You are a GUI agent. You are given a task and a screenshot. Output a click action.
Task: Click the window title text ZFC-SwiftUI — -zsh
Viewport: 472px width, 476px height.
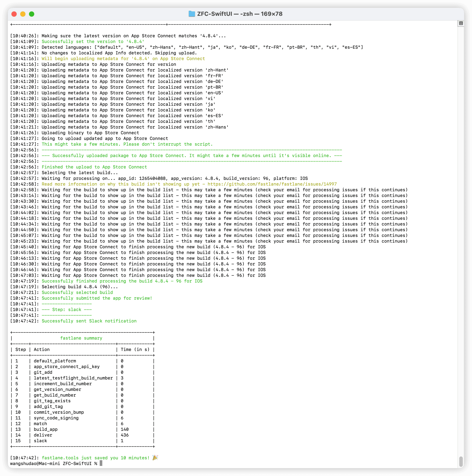[x=240, y=14]
